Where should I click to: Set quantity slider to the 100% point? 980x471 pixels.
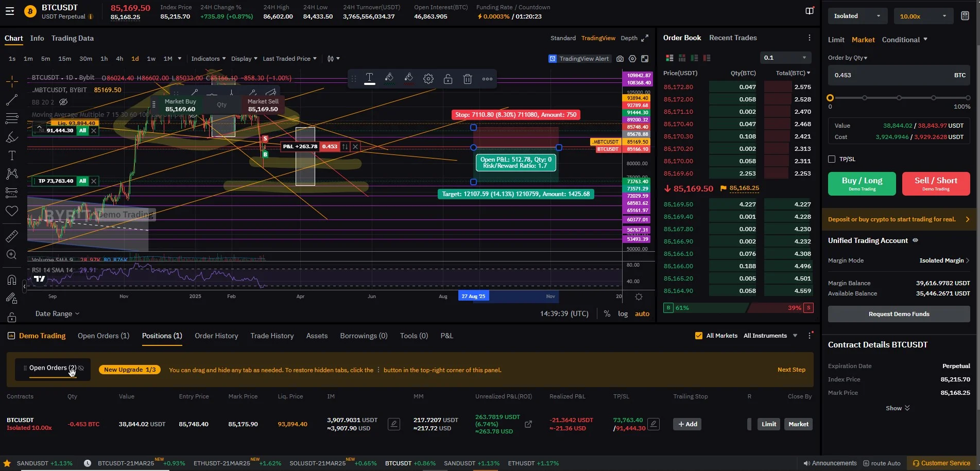point(968,98)
